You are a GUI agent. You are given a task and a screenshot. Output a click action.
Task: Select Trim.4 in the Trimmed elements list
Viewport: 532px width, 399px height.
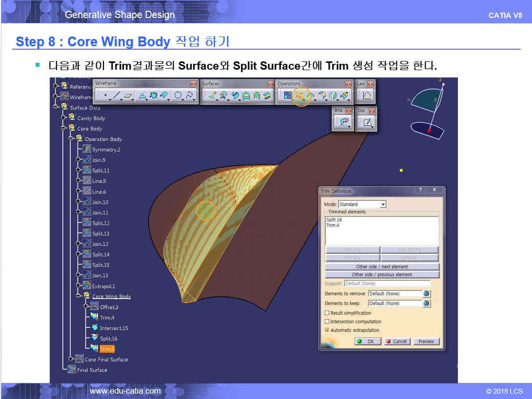click(x=333, y=226)
